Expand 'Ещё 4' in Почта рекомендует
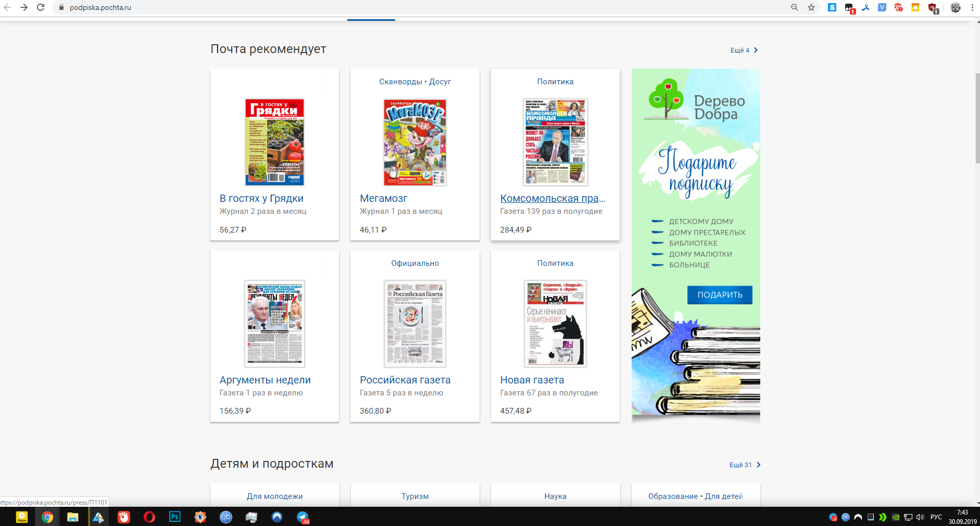 click(x=744, y=50)
